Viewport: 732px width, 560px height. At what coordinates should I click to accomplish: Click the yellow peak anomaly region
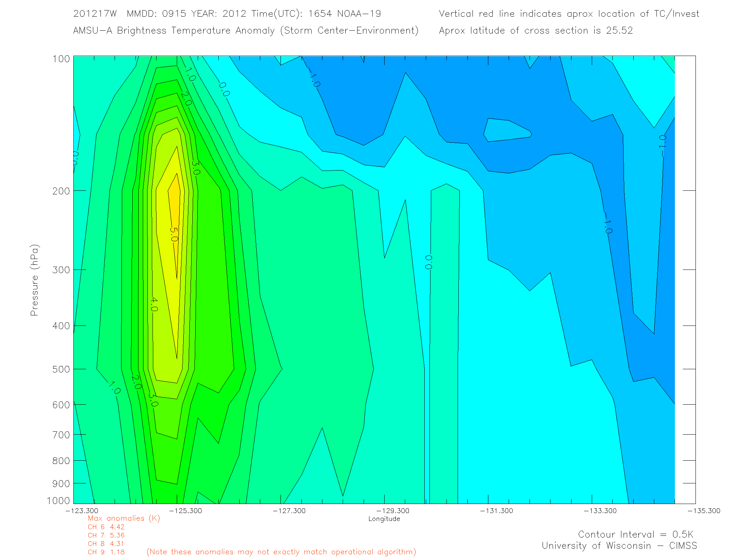click(175, 202)
